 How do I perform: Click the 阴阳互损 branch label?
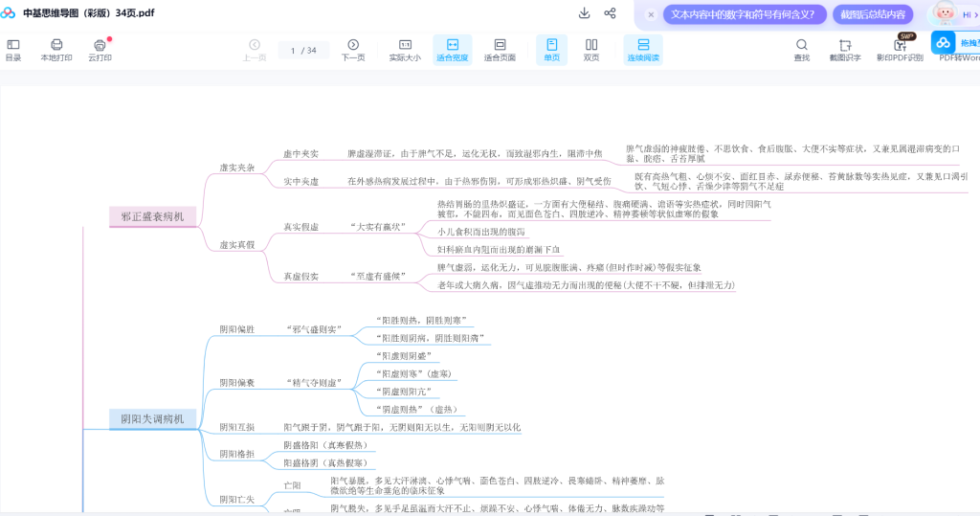pyautogui.click(x=237, y=427)
